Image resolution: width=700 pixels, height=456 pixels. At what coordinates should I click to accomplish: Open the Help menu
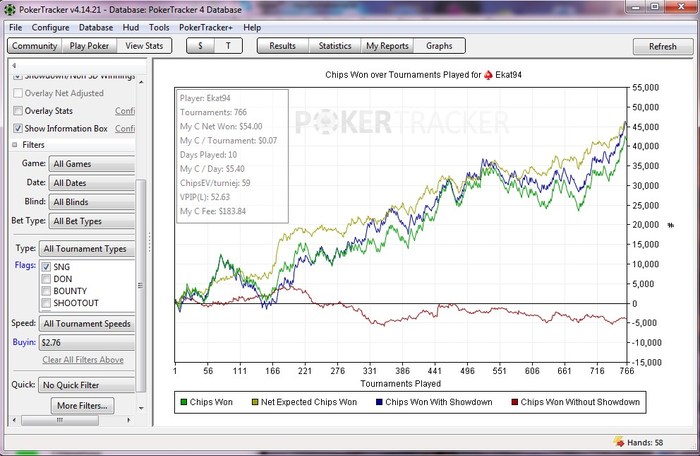[x=252, y=27]
